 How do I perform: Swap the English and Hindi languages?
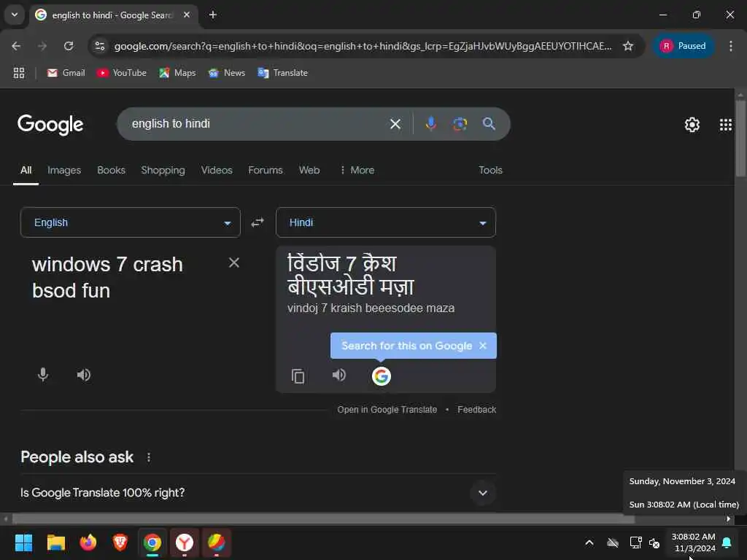(258, 222)
